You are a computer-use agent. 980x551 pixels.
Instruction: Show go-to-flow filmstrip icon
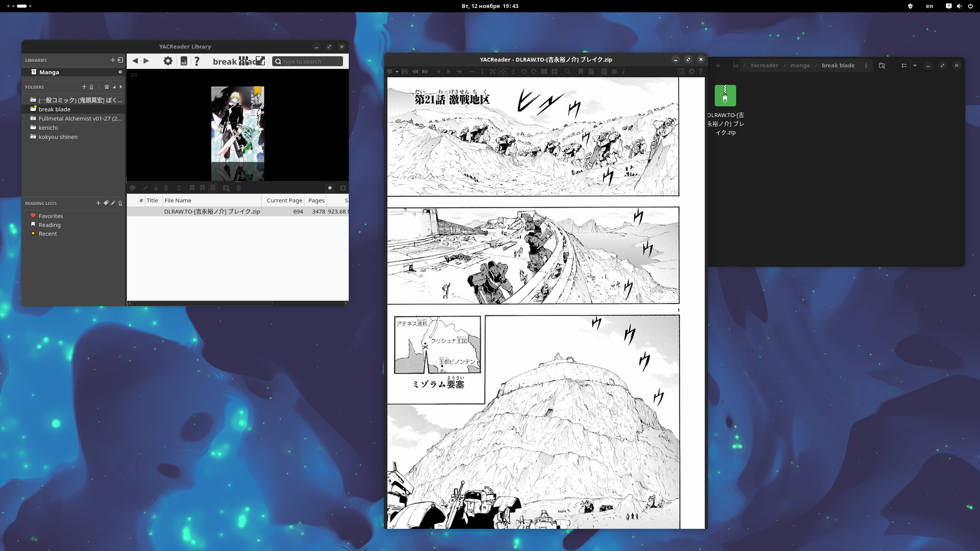(614, 72)
